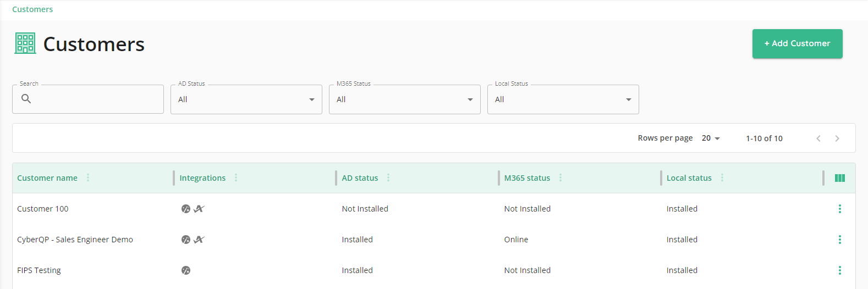Click the Add Customer button
Viewport: 868px width, 289px height.
point(798,43)
